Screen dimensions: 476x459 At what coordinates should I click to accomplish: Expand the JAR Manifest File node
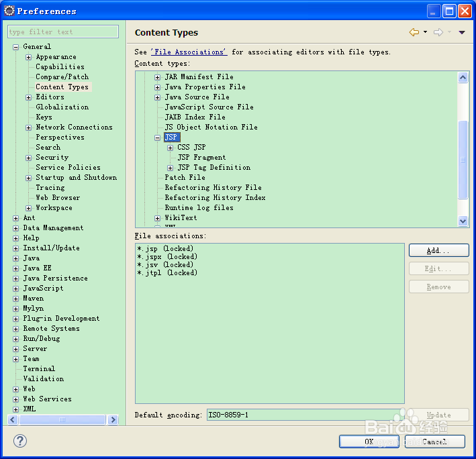pyautogui.click(x=157, y=77)
